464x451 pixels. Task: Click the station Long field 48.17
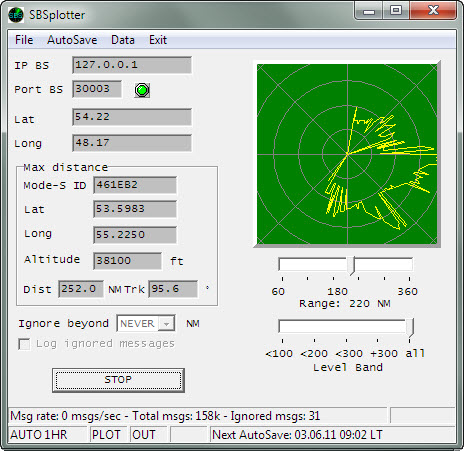pos(132,143)
